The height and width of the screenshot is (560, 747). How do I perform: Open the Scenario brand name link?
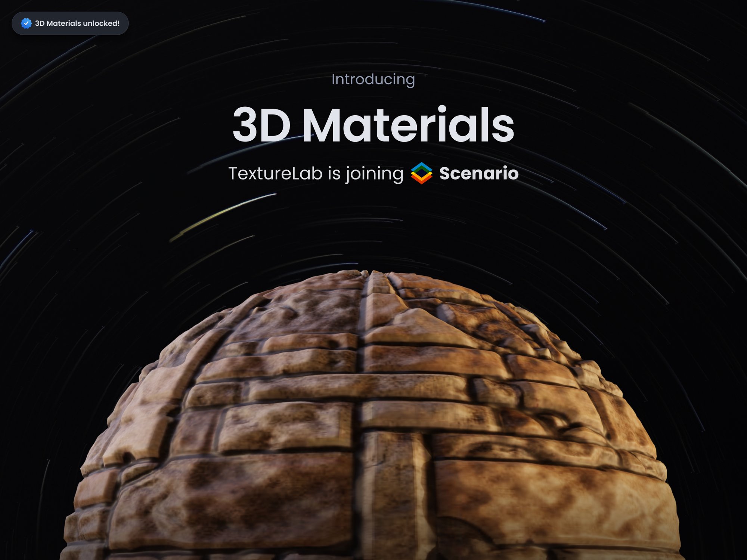click(x=479, y=173)
